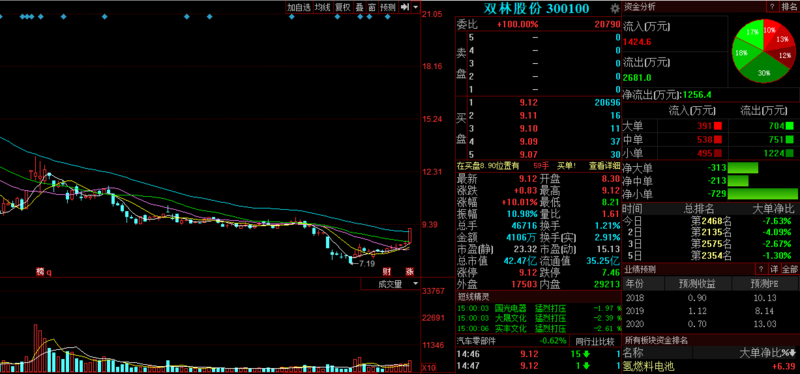Image resolution: width=800 pixels, height=374 pixels.
Task: Toggle 复权 price adjustment mode
Action: [342, 7]
